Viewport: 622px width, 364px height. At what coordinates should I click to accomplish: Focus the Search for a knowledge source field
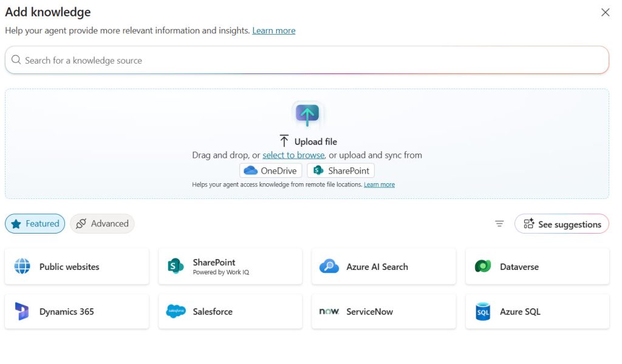click(307, 60)
